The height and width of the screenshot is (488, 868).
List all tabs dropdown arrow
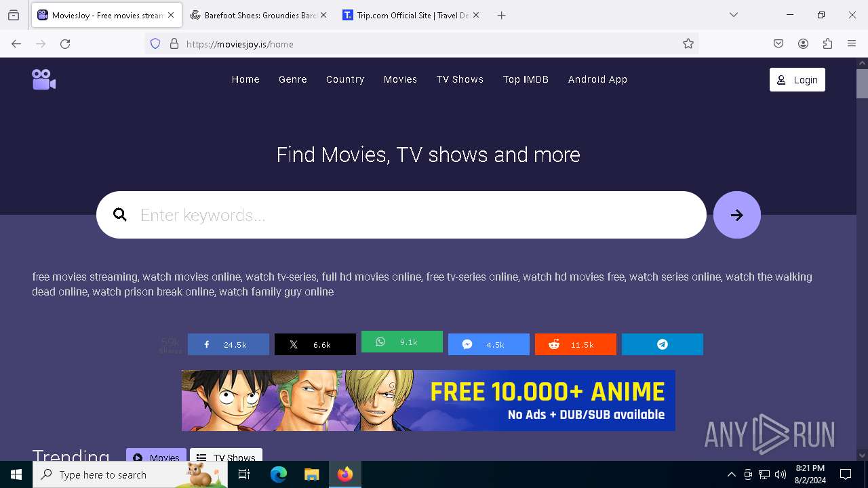(x=734, y=15)
